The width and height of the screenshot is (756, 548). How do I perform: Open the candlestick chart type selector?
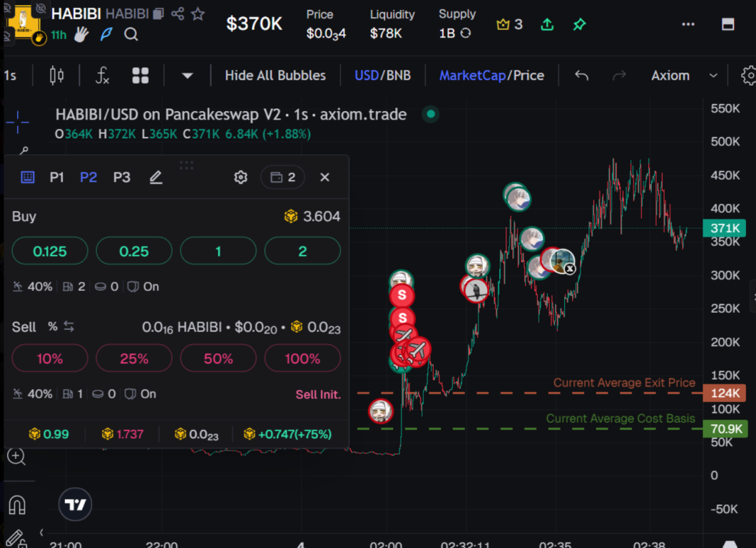click(56, 76)
